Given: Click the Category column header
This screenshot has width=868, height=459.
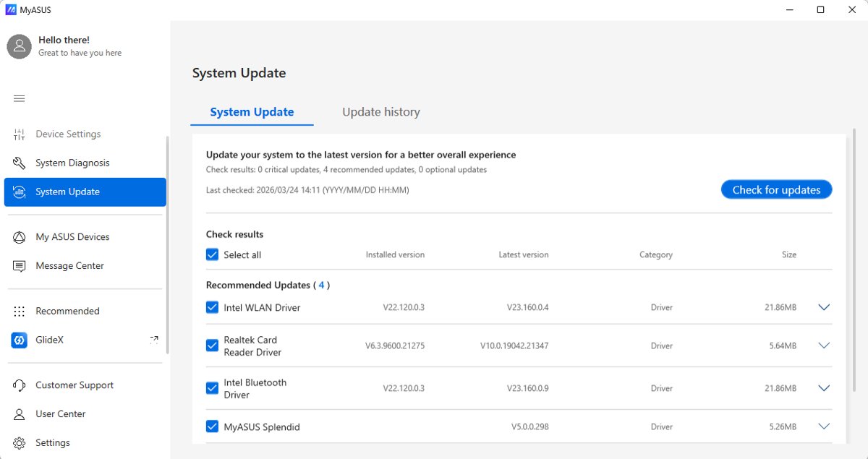Looking at the screenshot, I should pos(656,255).
